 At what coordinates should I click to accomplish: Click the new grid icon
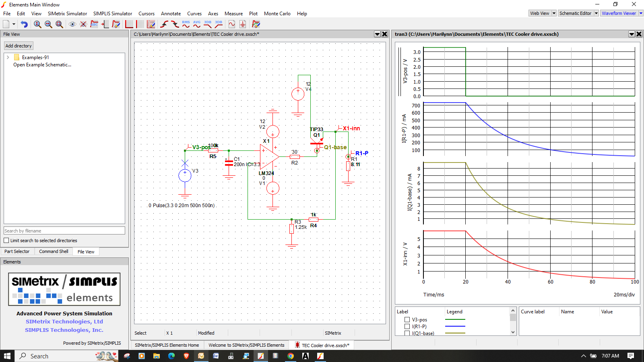[x=140, y=24]
